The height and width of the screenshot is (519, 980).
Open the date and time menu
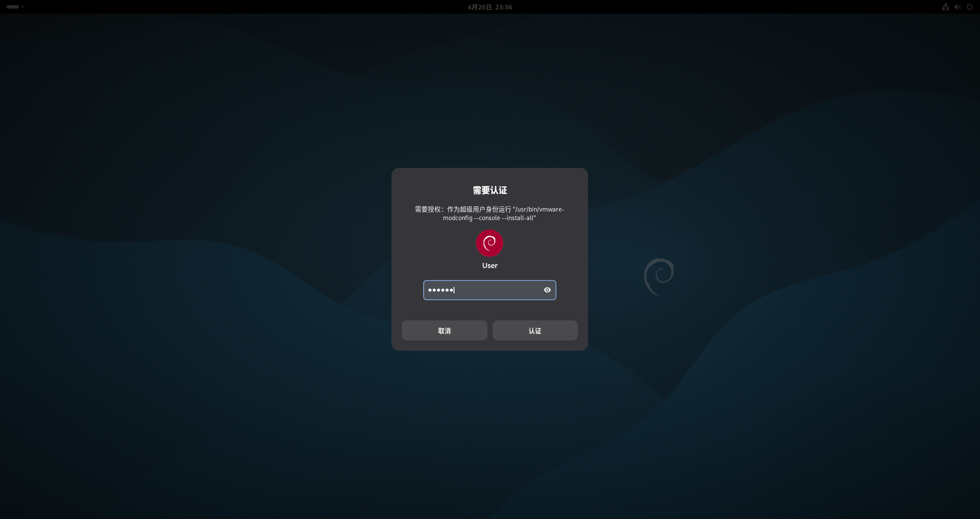[x=490, y=7]
